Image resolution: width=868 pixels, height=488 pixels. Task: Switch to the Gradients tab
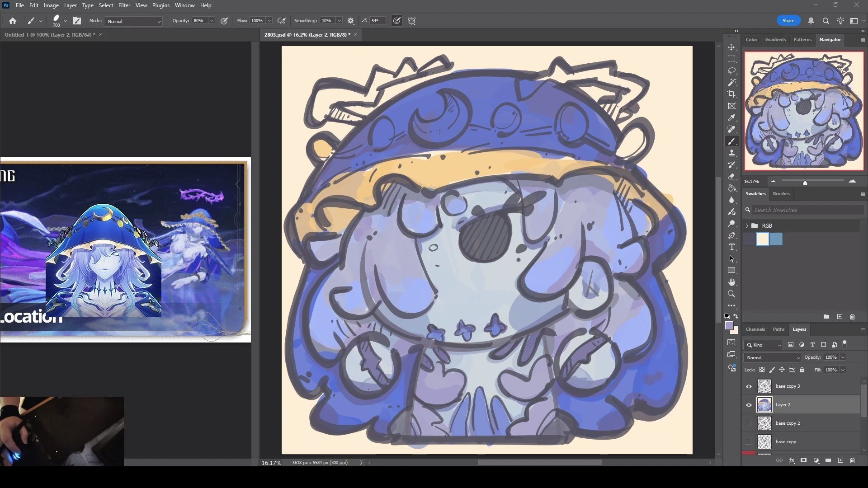(x=775, y=40)
